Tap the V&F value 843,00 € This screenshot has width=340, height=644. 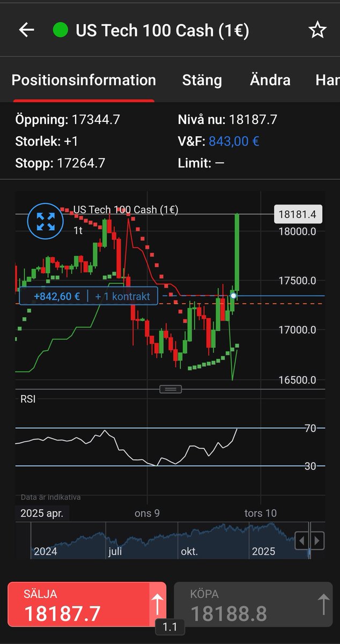tap(234, 142)
